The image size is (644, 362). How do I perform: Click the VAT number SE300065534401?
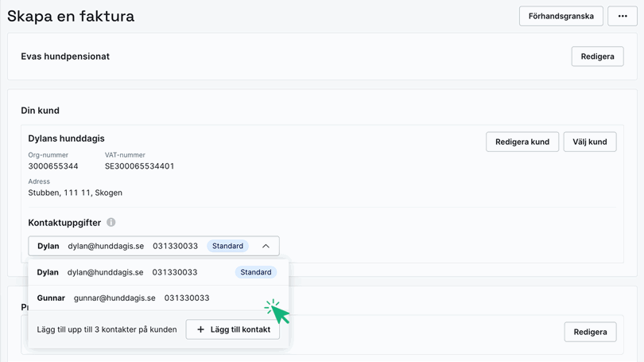click(x=139, y=166)
